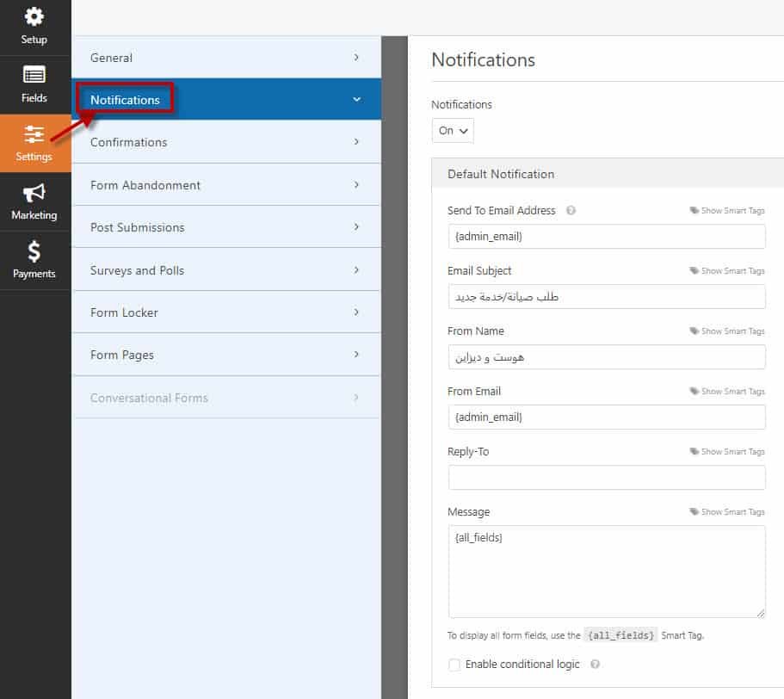The width and height of the screenshot is (784, 699).
Task: Open the Payments dollar icon
Action: (34, 251)
